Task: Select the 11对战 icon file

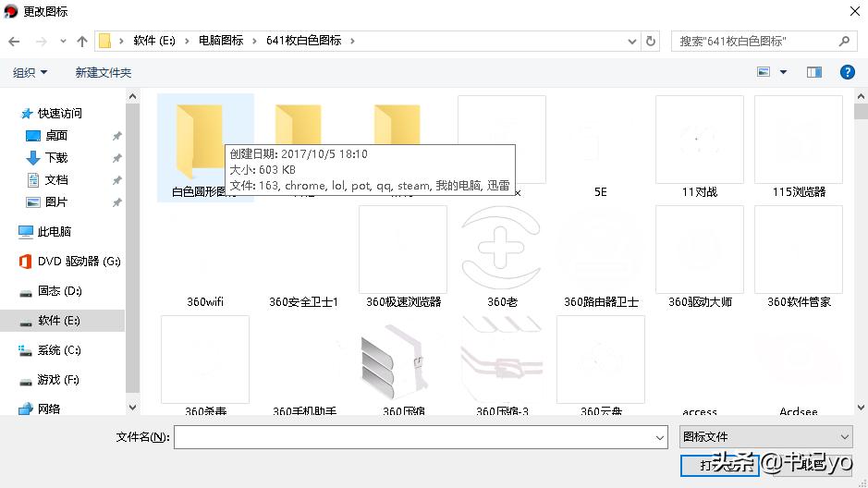Action: tap(700, 148)
